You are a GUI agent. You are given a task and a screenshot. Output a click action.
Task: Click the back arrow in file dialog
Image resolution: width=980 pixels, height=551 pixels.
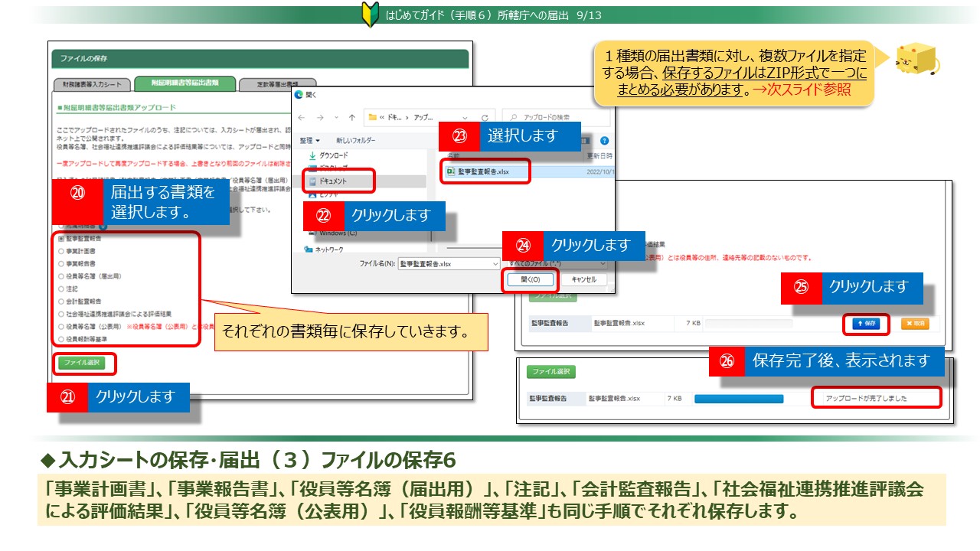[x=302, y=118]
